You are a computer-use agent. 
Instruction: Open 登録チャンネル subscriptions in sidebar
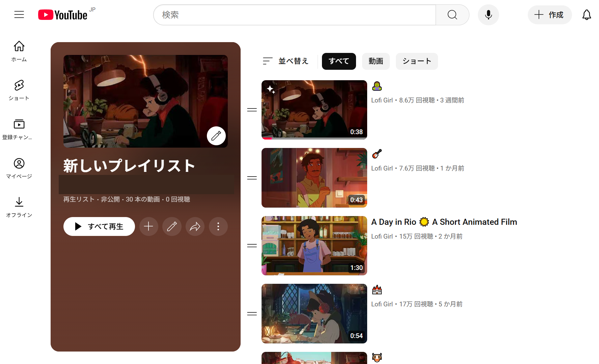(x=19, y=129)
